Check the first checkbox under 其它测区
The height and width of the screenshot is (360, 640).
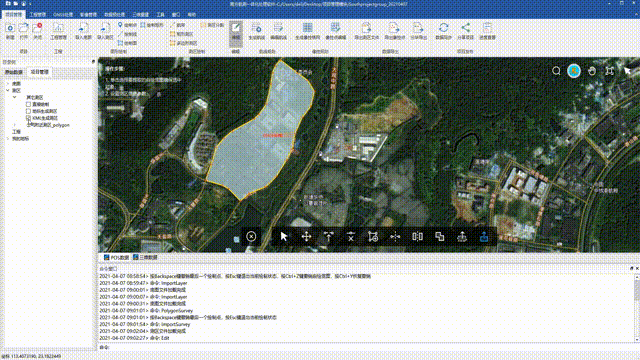click(x=28, y=104)
